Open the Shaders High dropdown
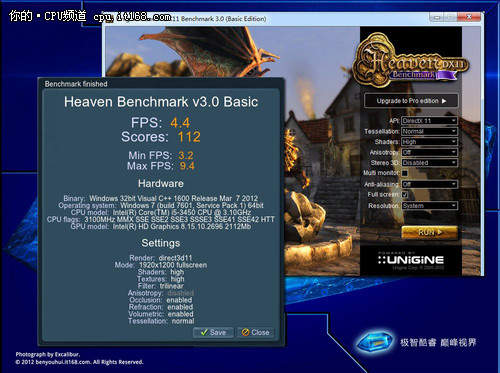500x373 pixels. 429,142
